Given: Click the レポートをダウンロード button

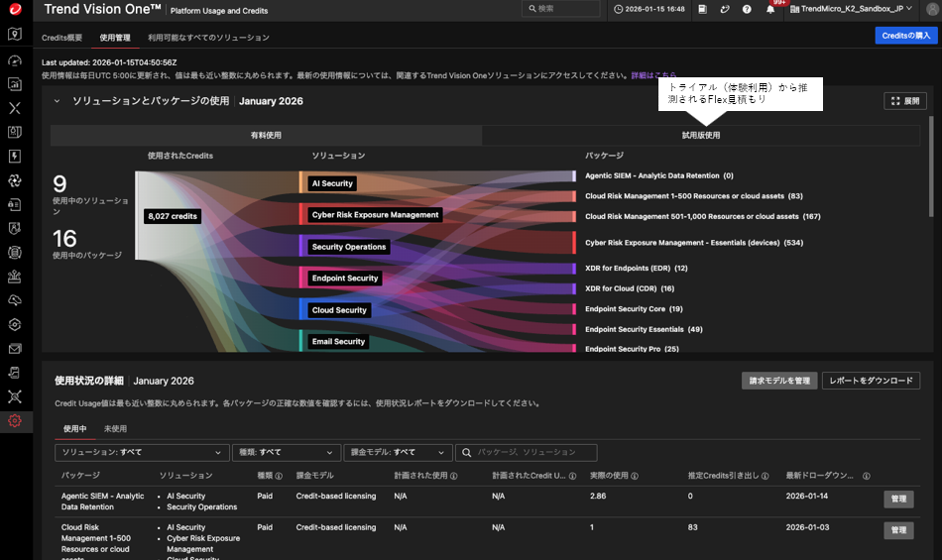Looking at the screenshot, I should coord(872,381).
